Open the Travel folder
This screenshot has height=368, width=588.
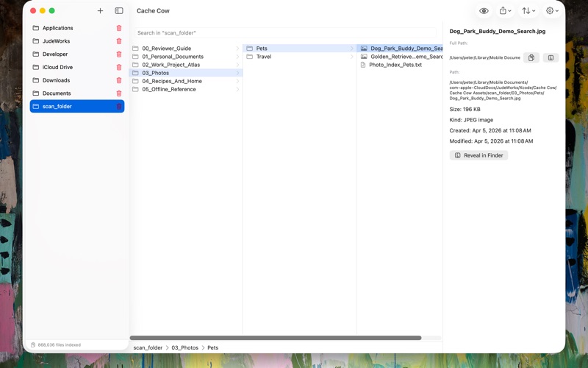click(x=300, y=57)
